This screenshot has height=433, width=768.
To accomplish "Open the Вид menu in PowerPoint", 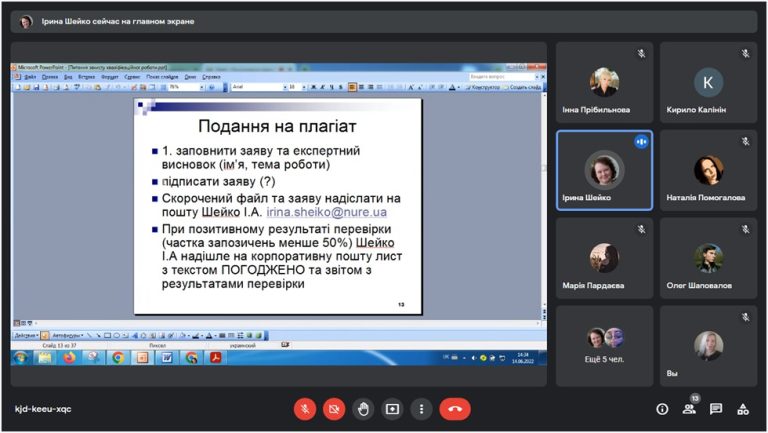I will pyautogui.click(x=68, y=77).
